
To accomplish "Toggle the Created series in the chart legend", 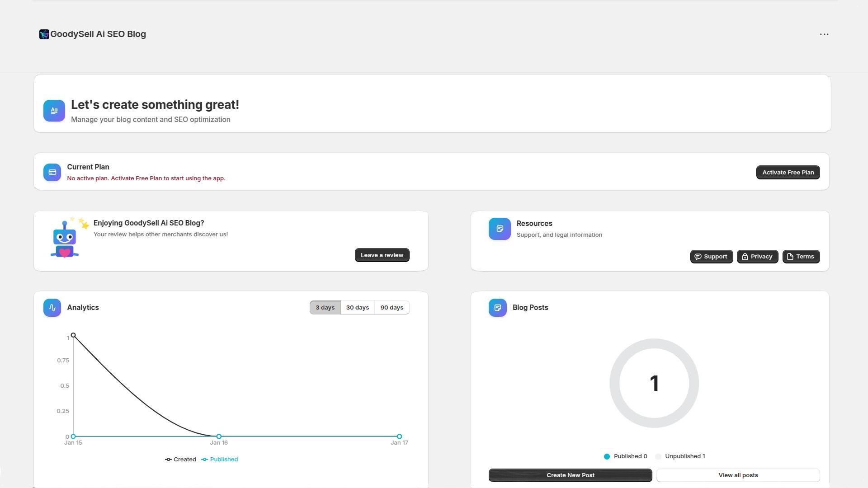I will click(180, 459).
